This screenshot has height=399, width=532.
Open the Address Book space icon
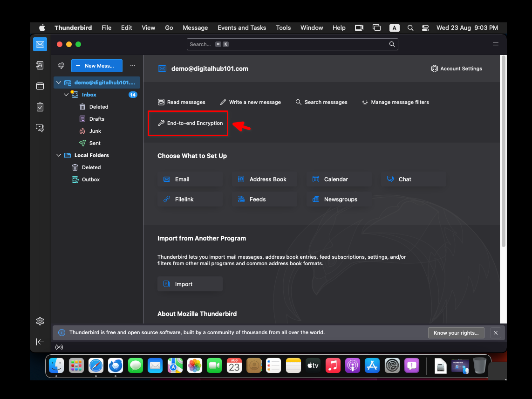[x=40, y=65]
